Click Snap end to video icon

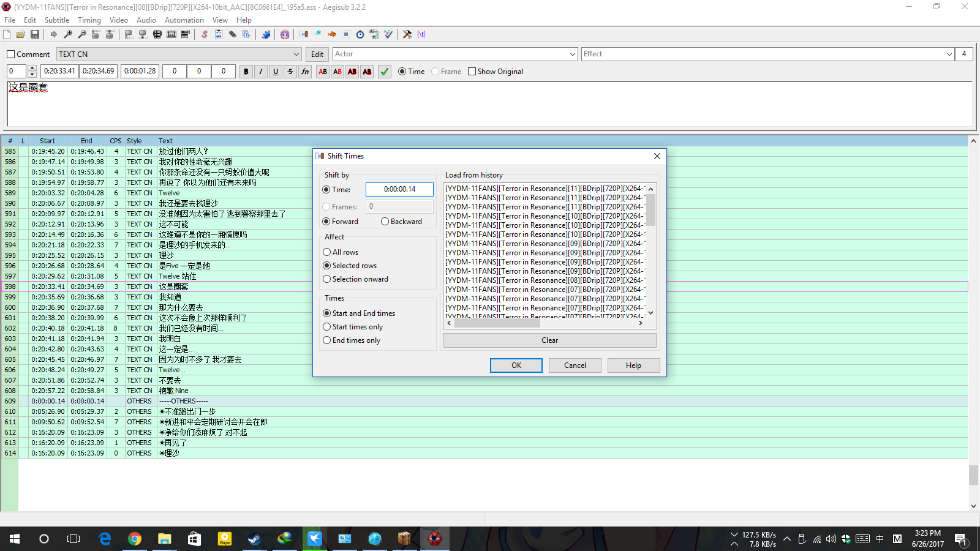[143, 34]
